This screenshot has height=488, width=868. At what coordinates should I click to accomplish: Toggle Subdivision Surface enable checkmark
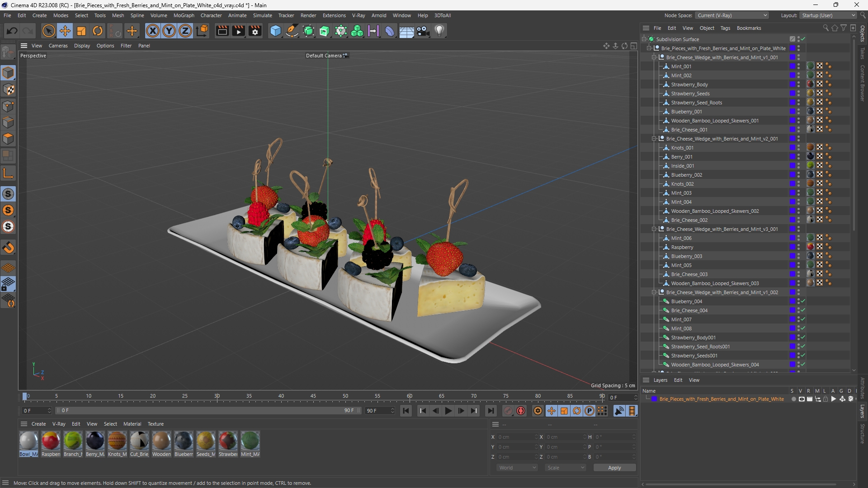click(x=803, y=39)
